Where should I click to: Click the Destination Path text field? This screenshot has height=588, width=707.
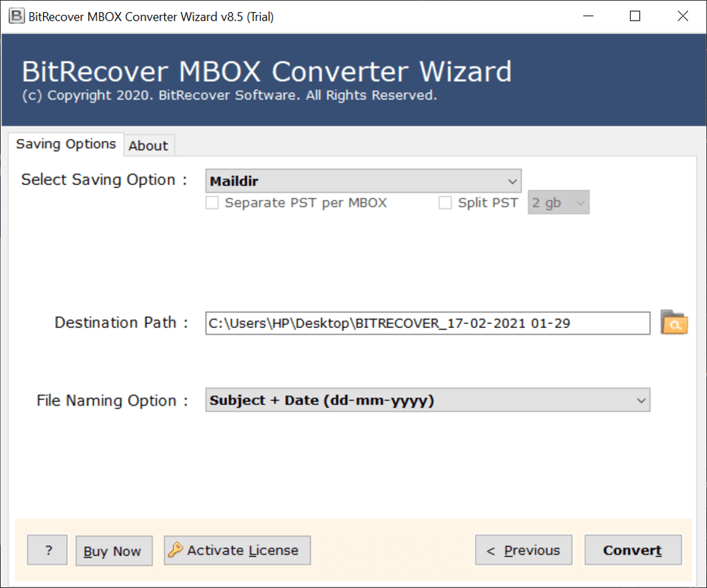(428, 323)
